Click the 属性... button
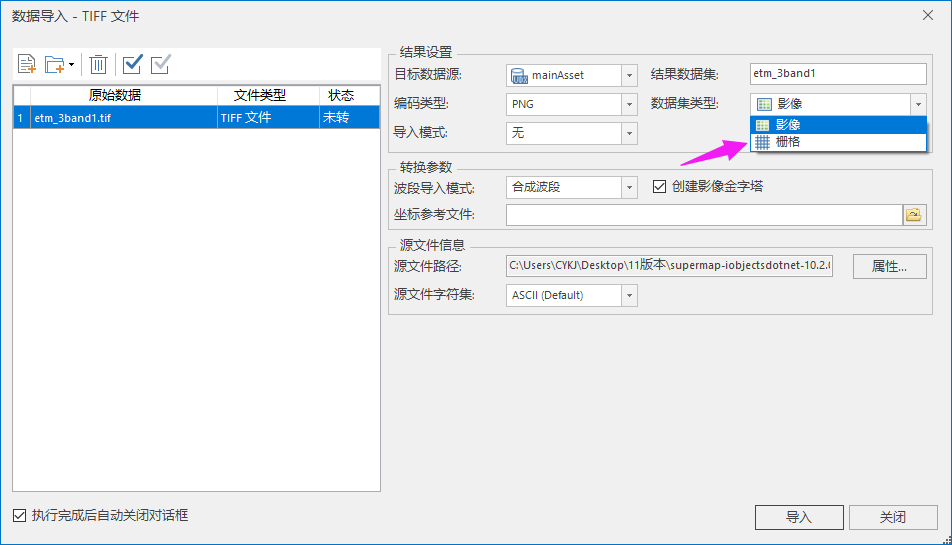Viewport: 952px width, 545px height. [889, 266]
